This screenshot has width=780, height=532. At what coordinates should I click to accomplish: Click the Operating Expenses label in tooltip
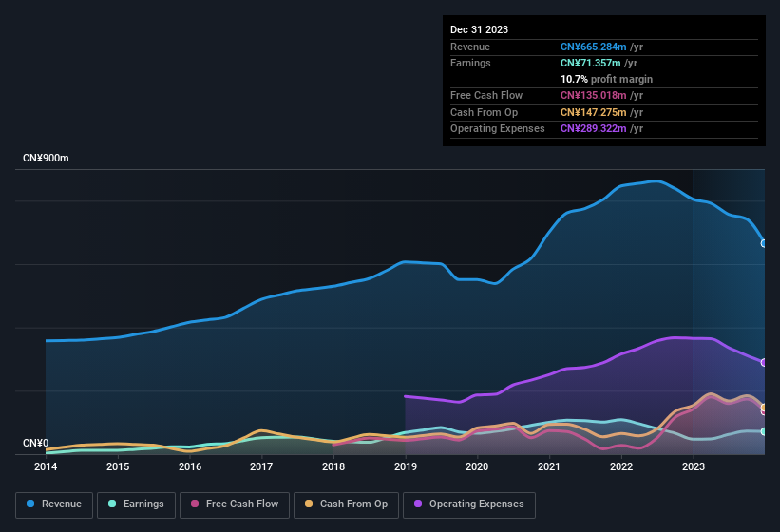tap(498, 129)
